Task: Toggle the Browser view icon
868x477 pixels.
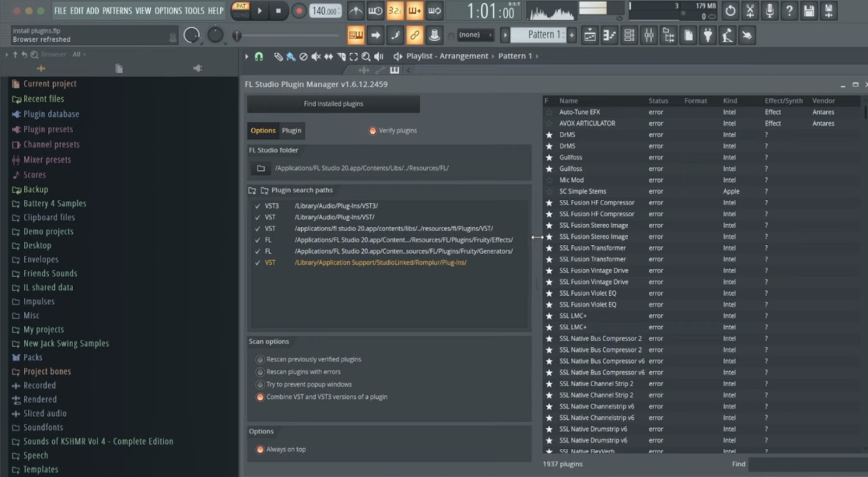Action: 668,35
